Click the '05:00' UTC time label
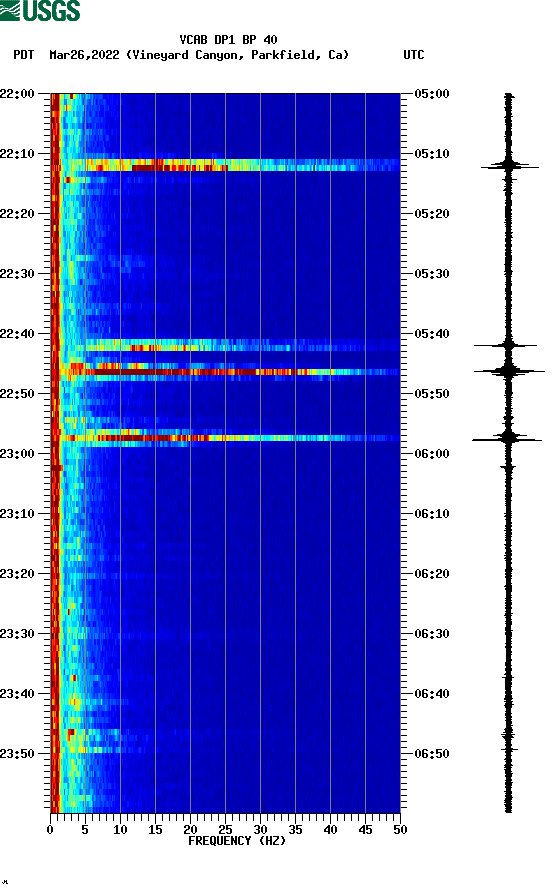 point(432,93)
